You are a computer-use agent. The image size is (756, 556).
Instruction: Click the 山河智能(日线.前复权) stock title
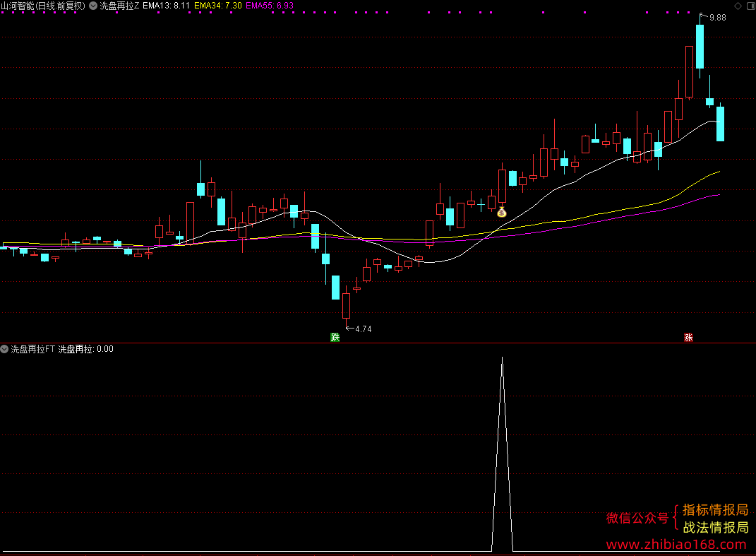pyautogui.click(x=43, y=6)
